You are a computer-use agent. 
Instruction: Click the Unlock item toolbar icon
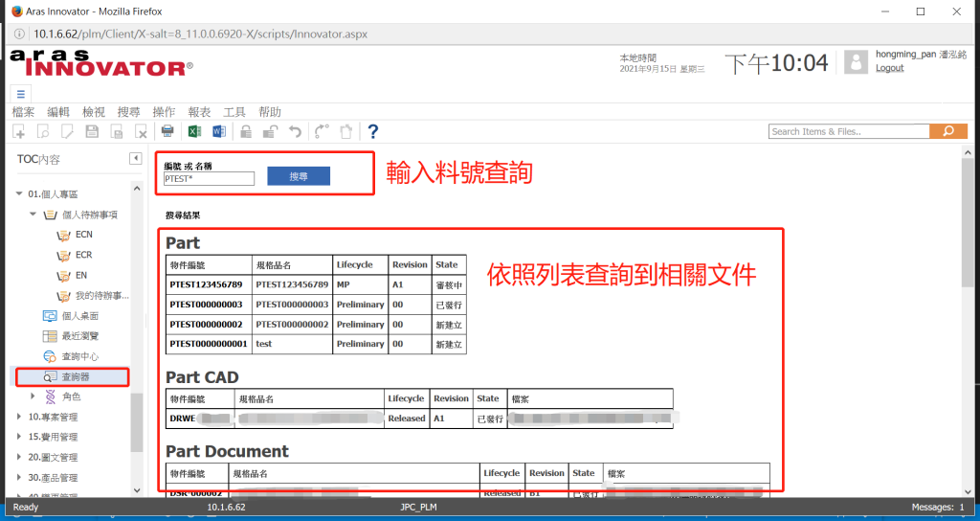[270, 131]
